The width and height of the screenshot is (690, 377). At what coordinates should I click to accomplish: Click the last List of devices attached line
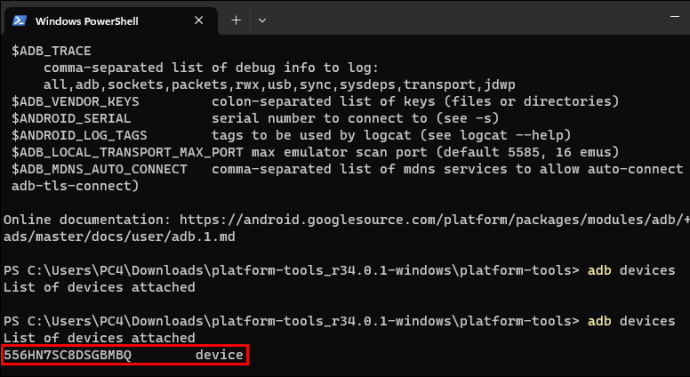99,338
